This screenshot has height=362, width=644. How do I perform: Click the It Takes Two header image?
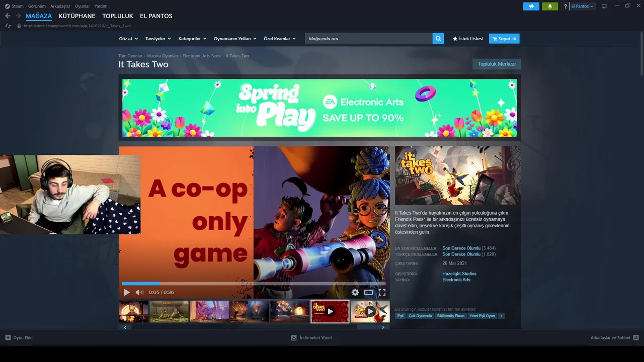tap(458, 175)
